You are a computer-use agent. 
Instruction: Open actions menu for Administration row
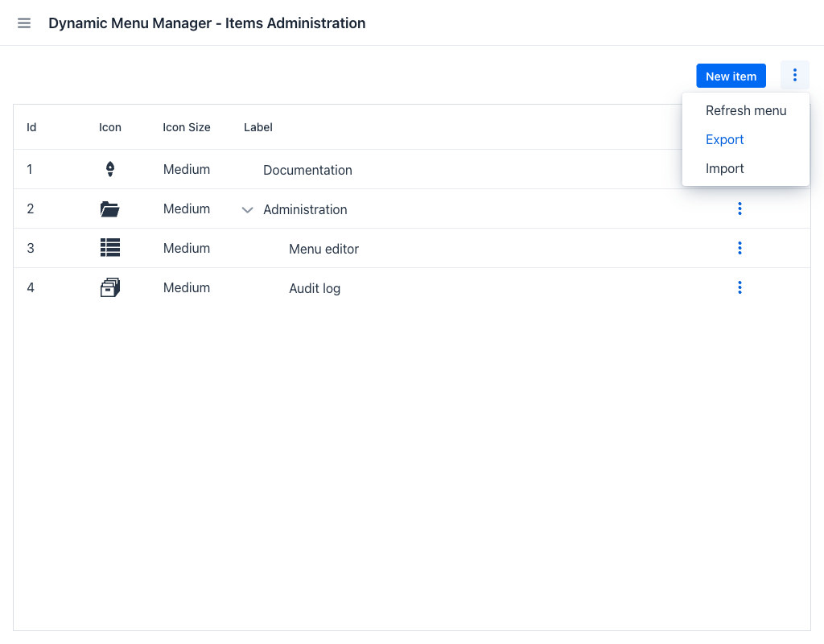pos(740,208)
